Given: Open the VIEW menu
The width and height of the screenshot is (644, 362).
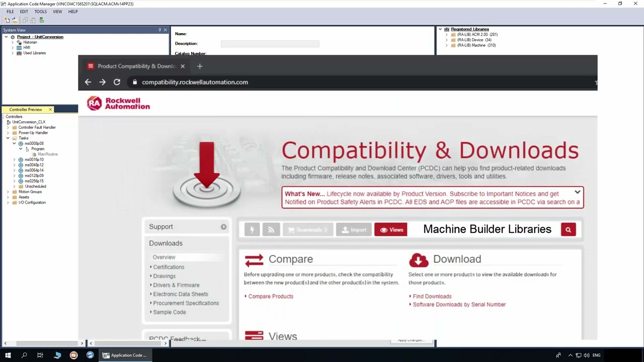Looking at the screenshot, I should tap(57, 12).
